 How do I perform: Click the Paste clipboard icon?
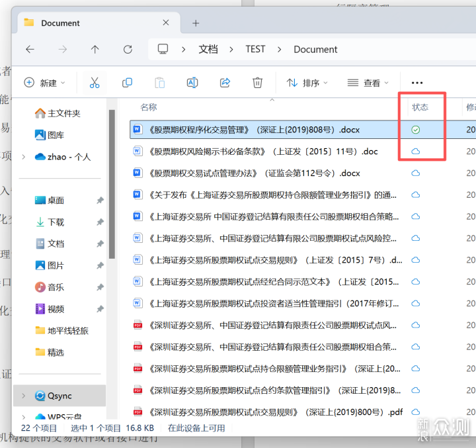click(x=160, y=82)
